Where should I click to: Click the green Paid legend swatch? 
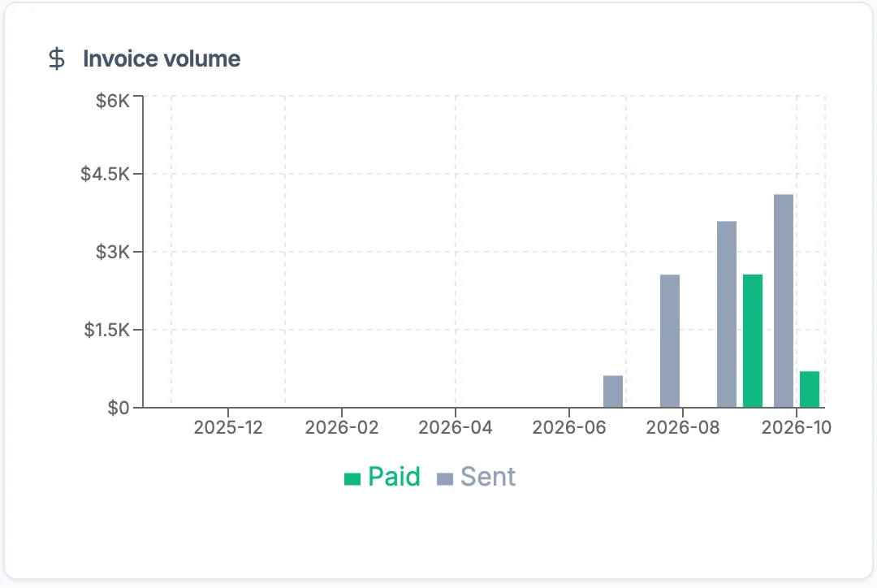[x=352, y=479]
